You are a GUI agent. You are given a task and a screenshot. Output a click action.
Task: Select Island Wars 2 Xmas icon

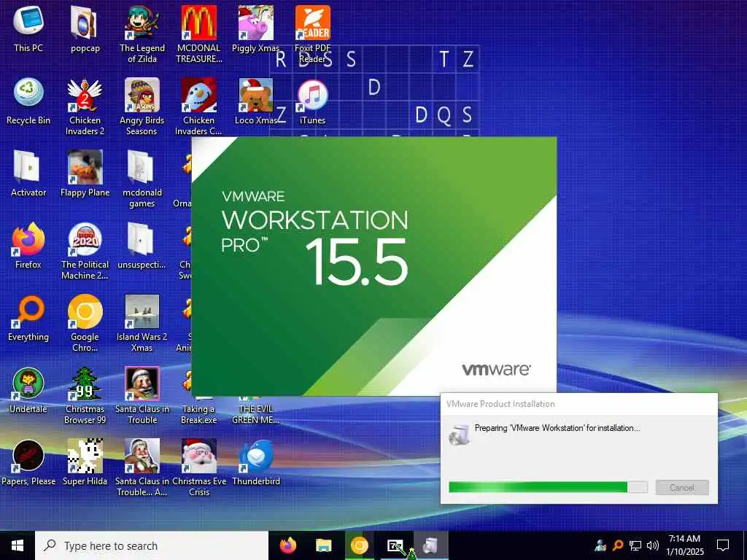coord(142,323)
